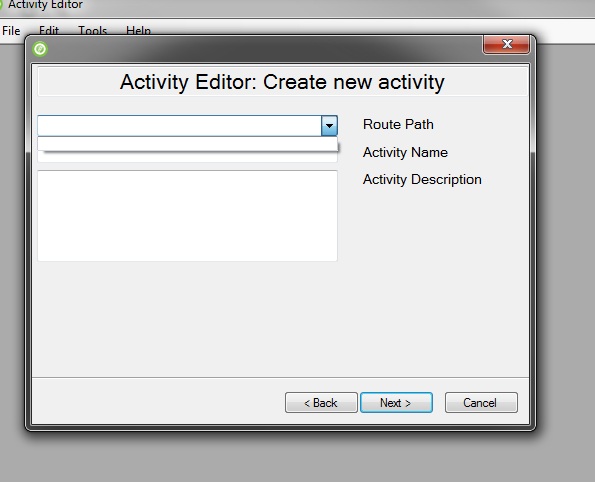Screen dimensions: 595x482
Task: Go back with the < Back button
Action: click(321, 402)
